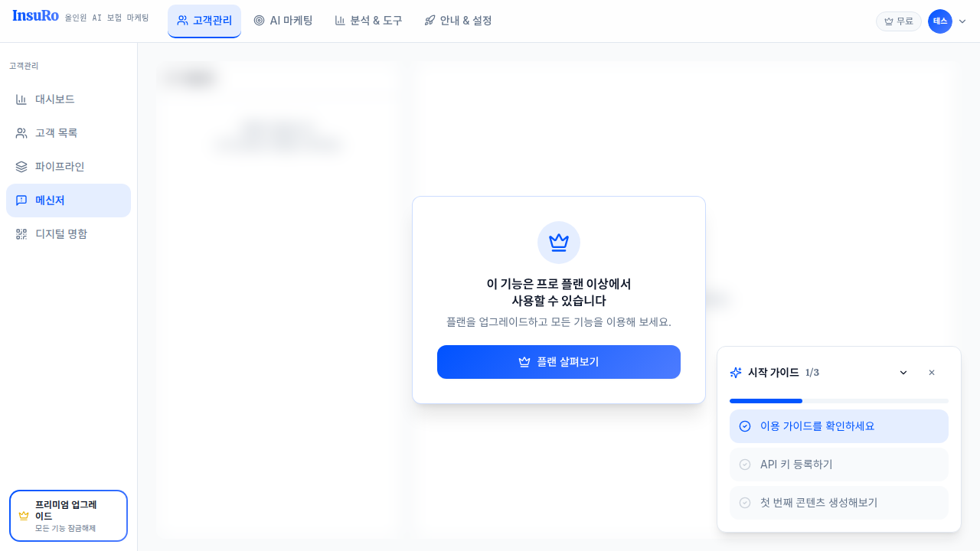Screen dimensions: 980x551
Task: Switch to the AI 마케팅 tab
Action: coord(283,21)
